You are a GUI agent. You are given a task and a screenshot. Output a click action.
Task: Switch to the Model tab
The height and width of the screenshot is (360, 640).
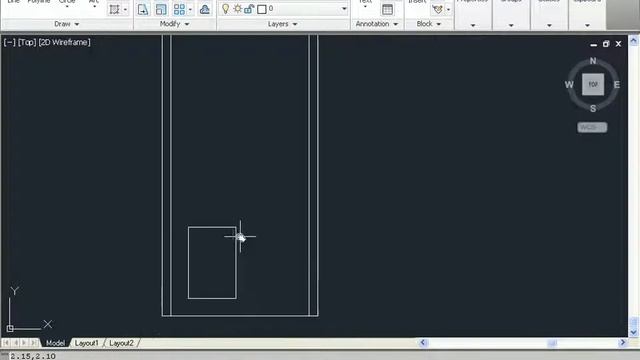(55, 343)
